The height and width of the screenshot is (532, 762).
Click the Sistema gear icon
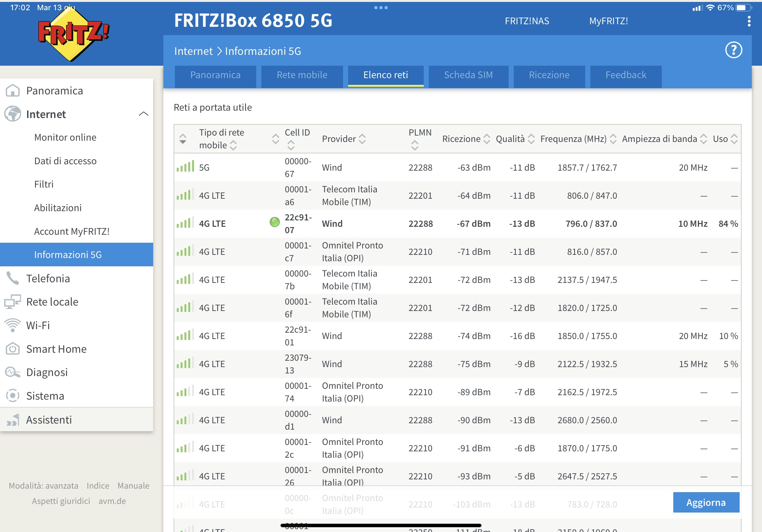[13, 395]
